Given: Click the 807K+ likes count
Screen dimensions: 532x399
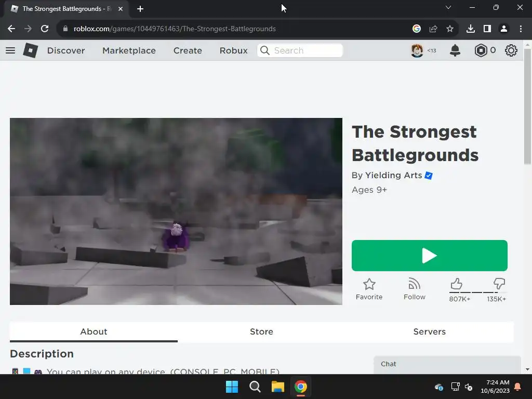Looking at the screenshot, I should pos(460,299).
